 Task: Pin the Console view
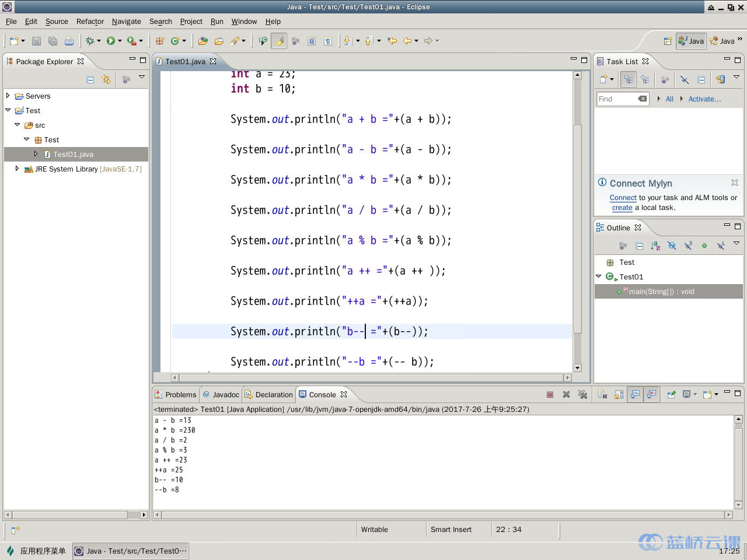click(671, 395)
